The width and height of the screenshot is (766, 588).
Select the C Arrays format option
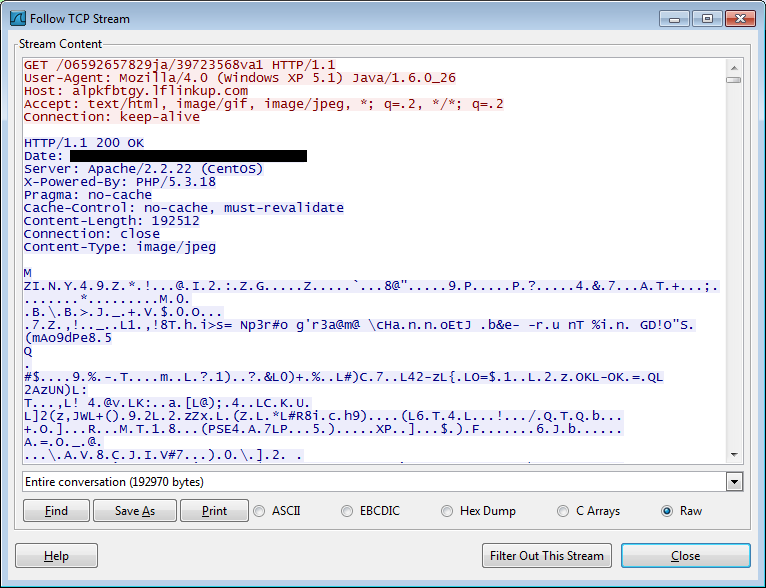pos(564,511)
